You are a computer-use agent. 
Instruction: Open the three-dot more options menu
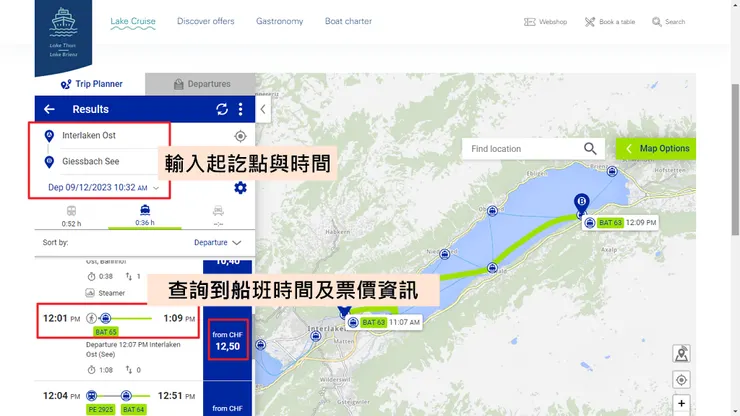[x=241, y=109]
